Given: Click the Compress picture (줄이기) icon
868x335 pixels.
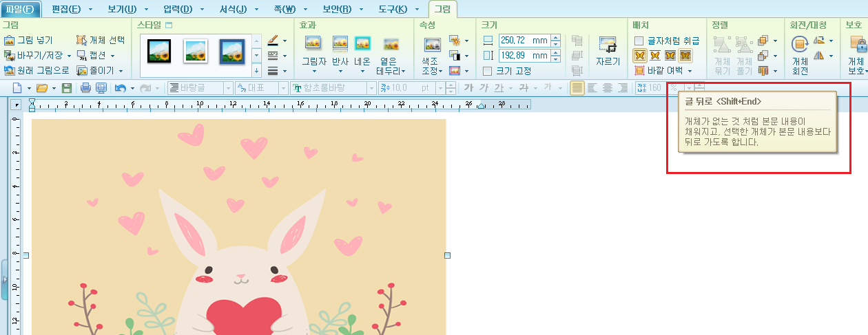Looking at the screenshot, I should 81,70.
